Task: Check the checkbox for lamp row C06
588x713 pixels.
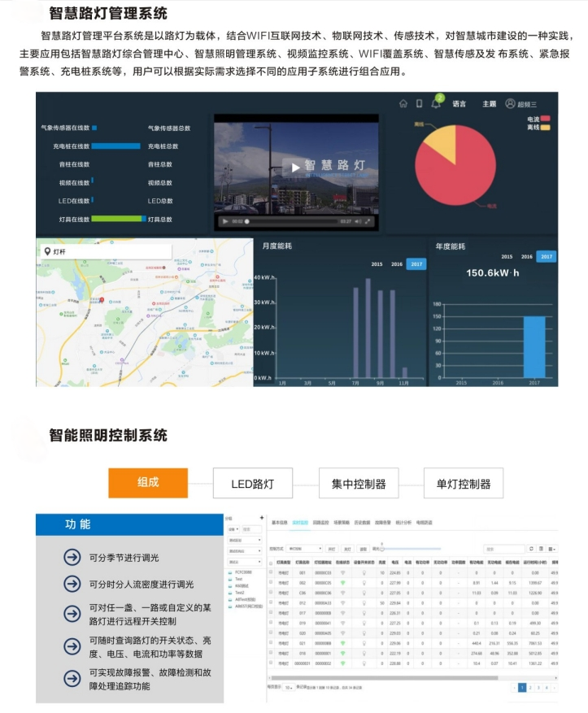Action: [271, 592]
